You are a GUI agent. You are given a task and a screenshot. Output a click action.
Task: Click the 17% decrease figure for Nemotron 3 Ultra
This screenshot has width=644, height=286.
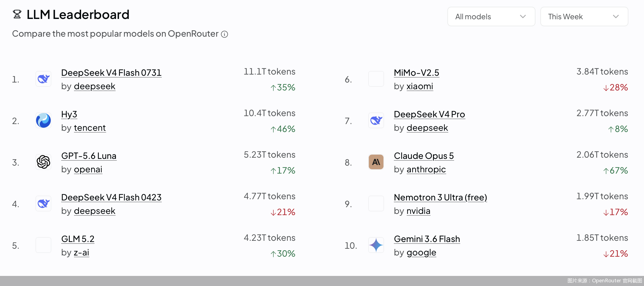click(616, 212)
